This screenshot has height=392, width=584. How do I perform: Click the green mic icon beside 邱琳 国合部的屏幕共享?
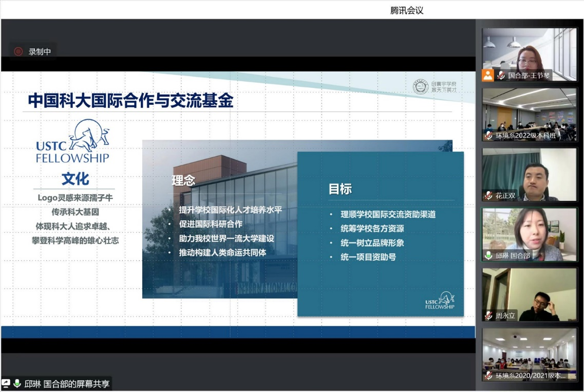pos(17,383)
